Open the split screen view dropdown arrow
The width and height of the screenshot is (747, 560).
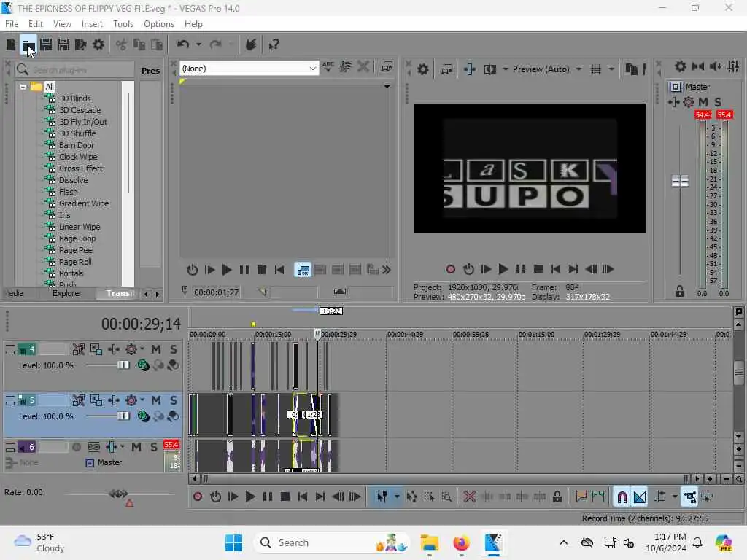[x=505, y=69]
